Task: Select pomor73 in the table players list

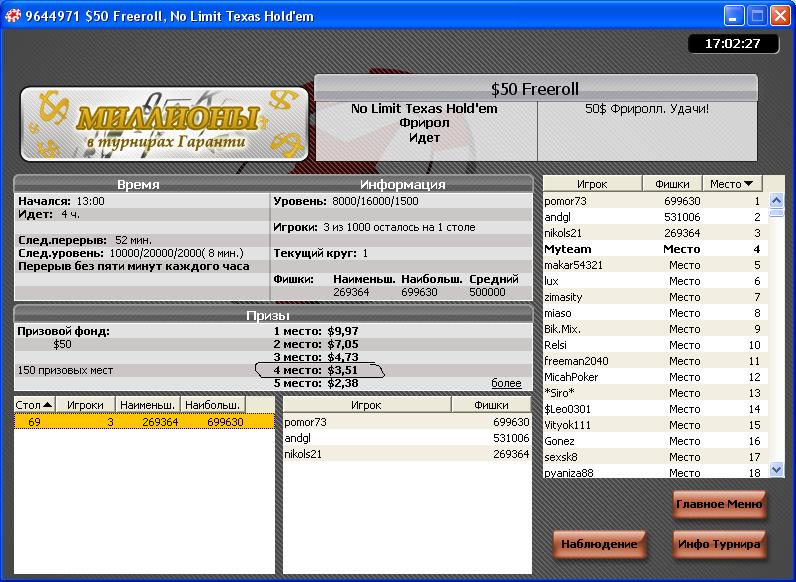Action: [x=407, y=422]
